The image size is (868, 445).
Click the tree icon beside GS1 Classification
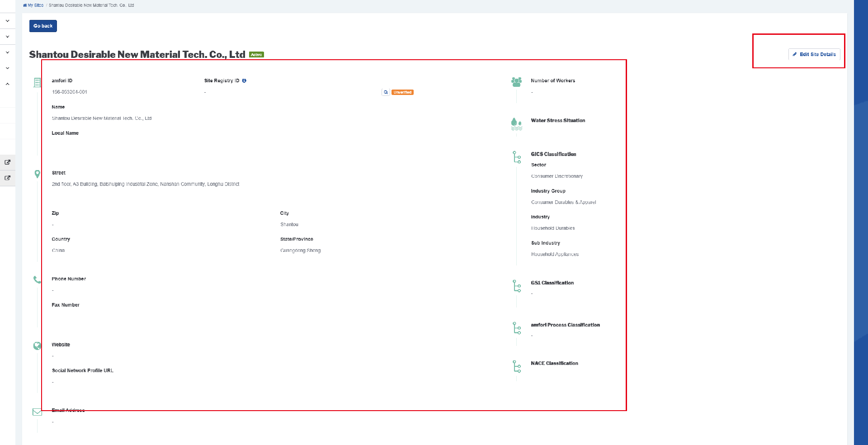click(x=517, y=286)
